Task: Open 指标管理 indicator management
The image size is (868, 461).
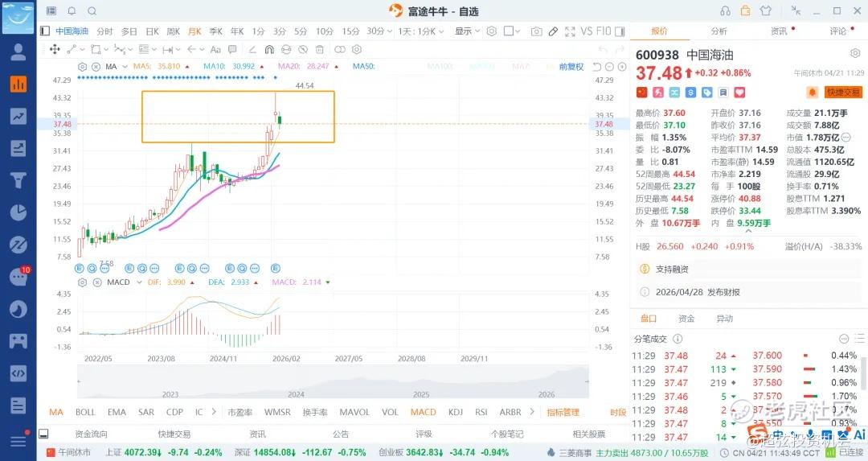Action: (563, 412)
